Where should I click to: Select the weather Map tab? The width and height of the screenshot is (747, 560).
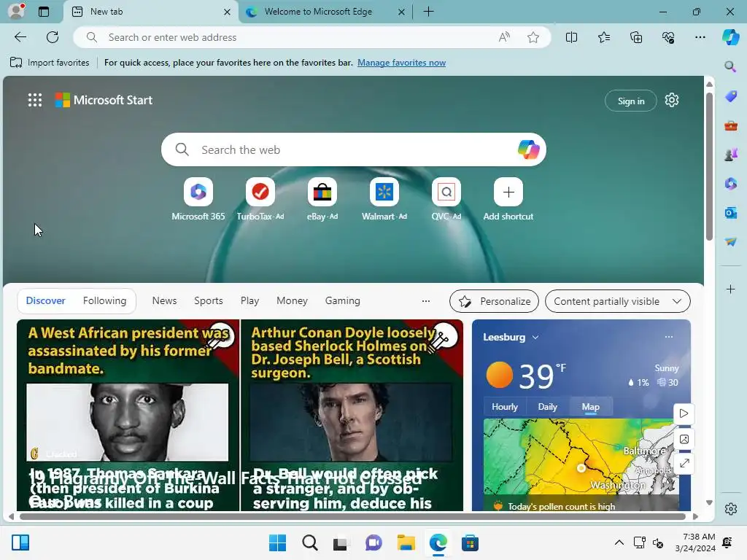[x=590, y=407]
